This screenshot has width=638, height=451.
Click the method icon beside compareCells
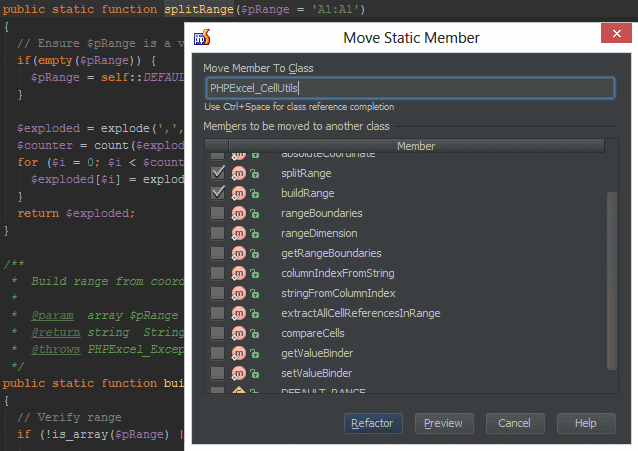pyautogui.click(x=239, y=333)
